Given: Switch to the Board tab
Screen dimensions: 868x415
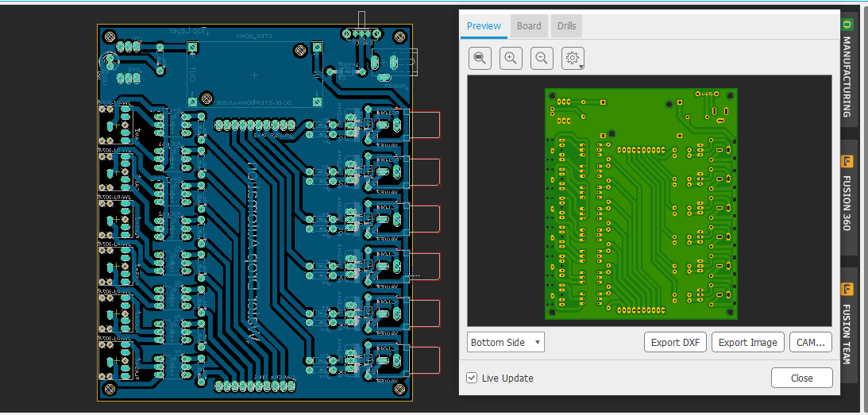Looking at the screenshot, I should [x=529, y=26].
